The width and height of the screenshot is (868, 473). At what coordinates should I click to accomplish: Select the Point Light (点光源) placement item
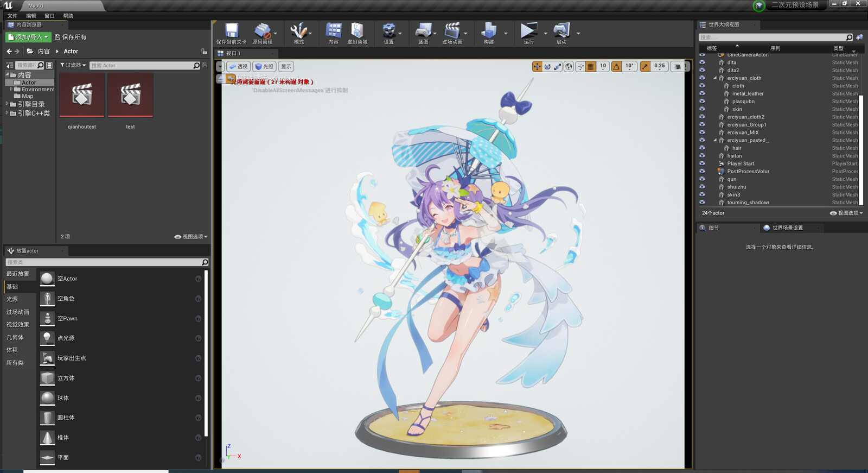click(x=122, y=338)
